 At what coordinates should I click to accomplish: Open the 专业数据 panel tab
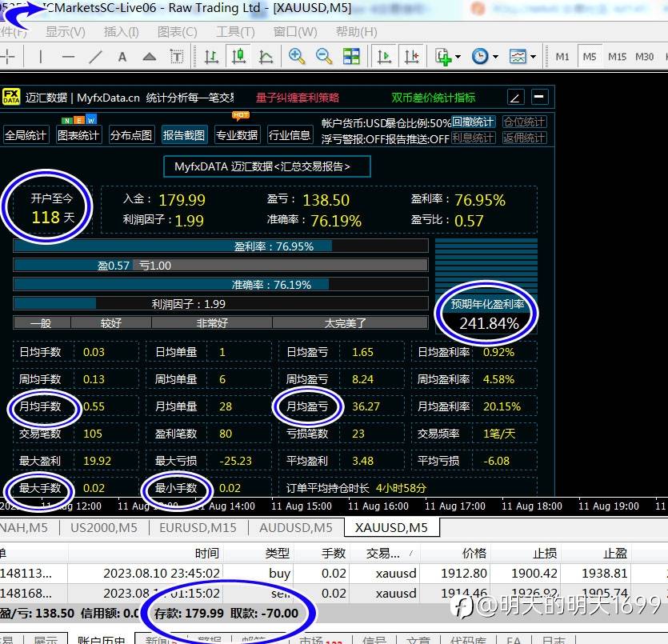pyautogui.click(x=237, y=135)
